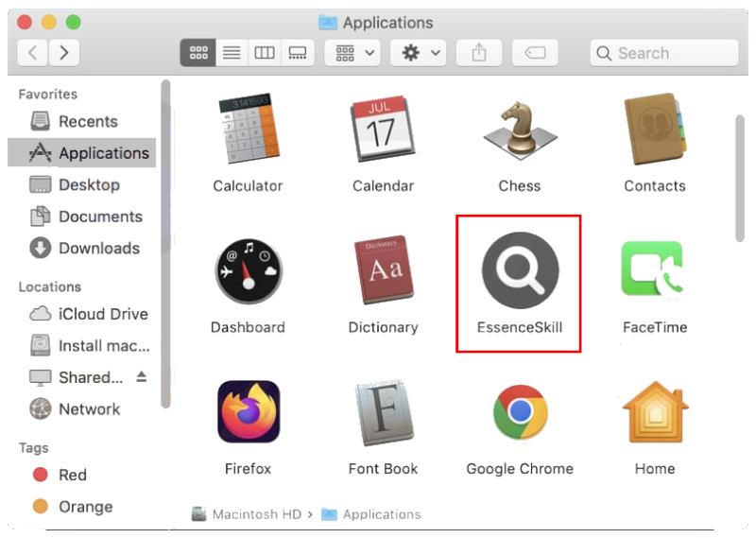Switch to column view
Image resolution: width=756 pixels, height=538 pixels.
[265, 53]
